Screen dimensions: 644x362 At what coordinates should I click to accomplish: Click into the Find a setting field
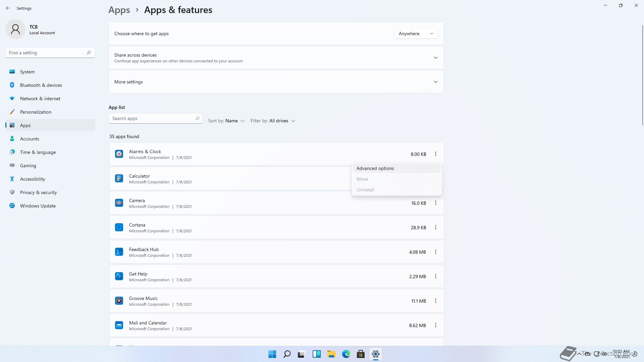point(50,53)
